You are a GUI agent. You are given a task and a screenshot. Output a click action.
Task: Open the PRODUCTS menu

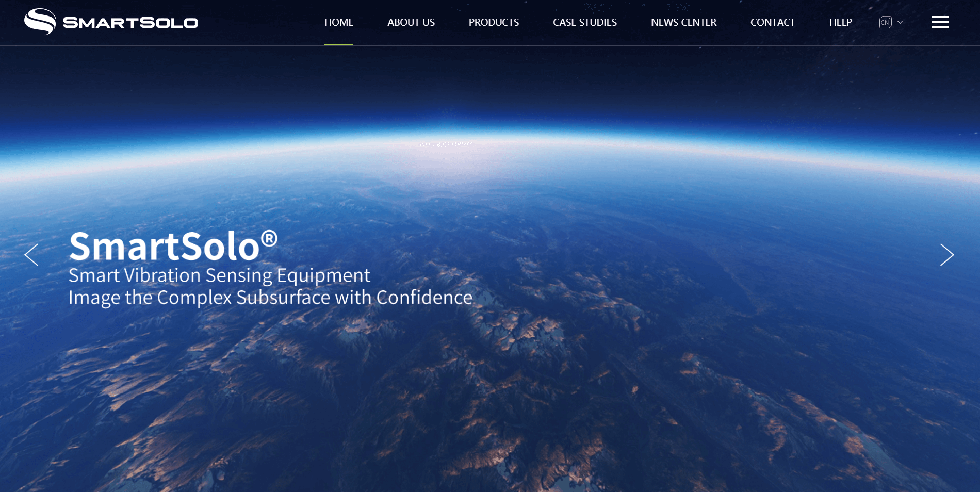pyautogui.click(x=494, y=22)
